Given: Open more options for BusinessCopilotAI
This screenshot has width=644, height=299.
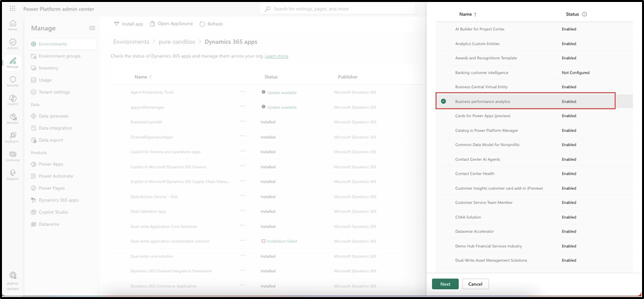Looking at the screenshot, I should 243,121.
